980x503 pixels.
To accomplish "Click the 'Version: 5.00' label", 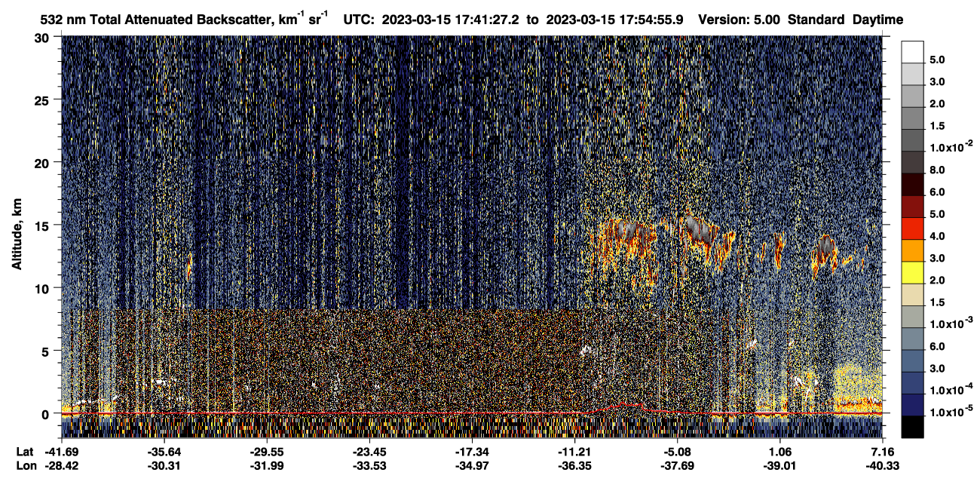I will [740, 20].
